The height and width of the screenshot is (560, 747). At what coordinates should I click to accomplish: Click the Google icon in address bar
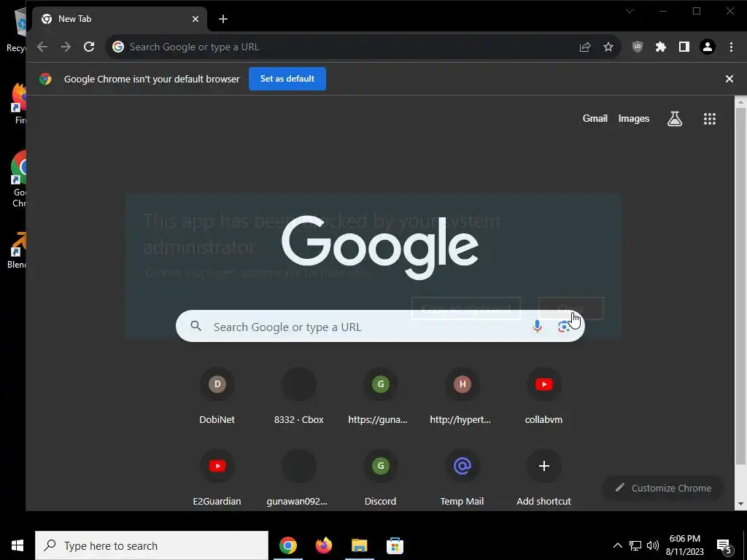(x=118, y=47)
